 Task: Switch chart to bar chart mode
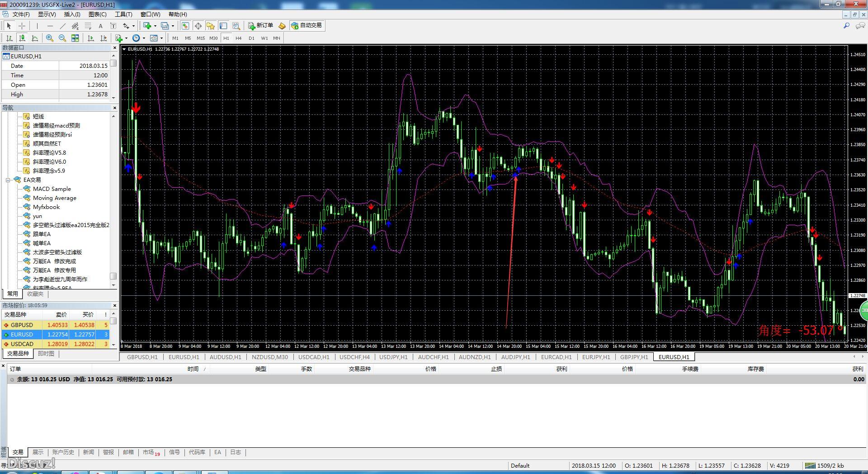point(9,38)
